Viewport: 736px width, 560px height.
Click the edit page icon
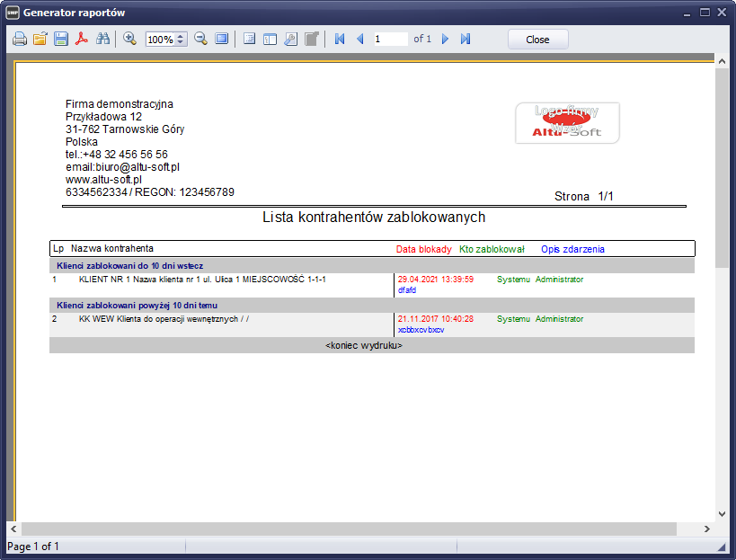click(x=311, y=40)
